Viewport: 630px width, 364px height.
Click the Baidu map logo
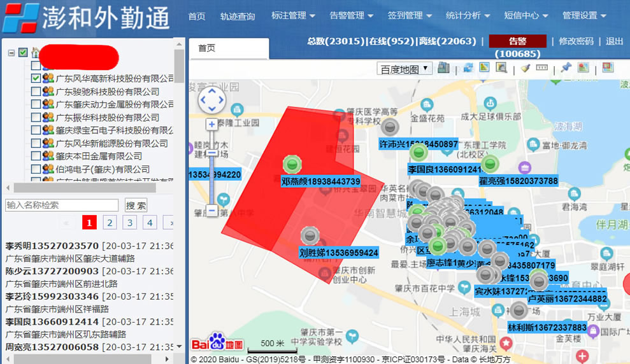[217, 342]
